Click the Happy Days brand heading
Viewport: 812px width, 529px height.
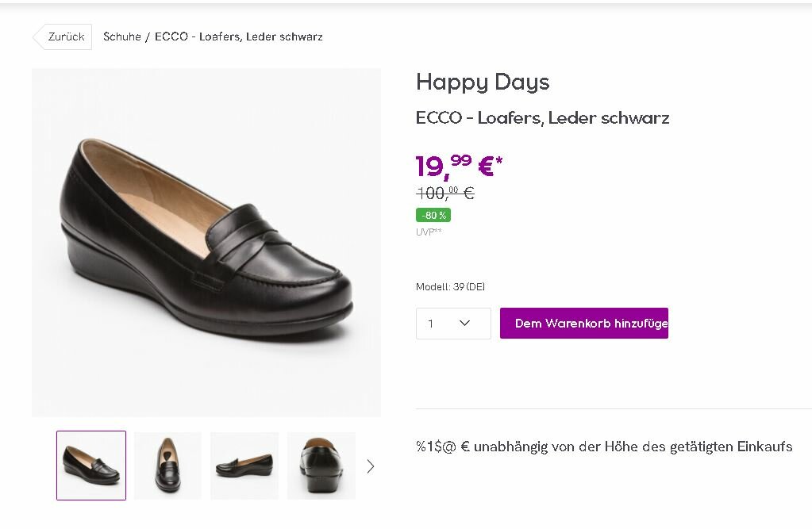coord(483,82)
